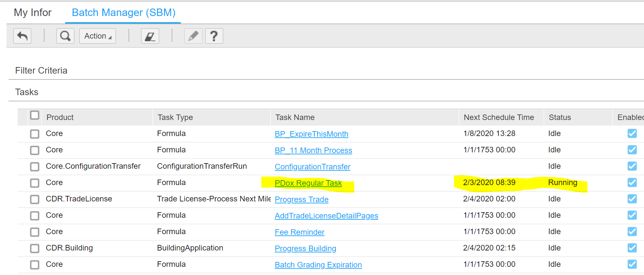Toggle Enabled checkbox for Batch Grading Expiration

(632, 264)
